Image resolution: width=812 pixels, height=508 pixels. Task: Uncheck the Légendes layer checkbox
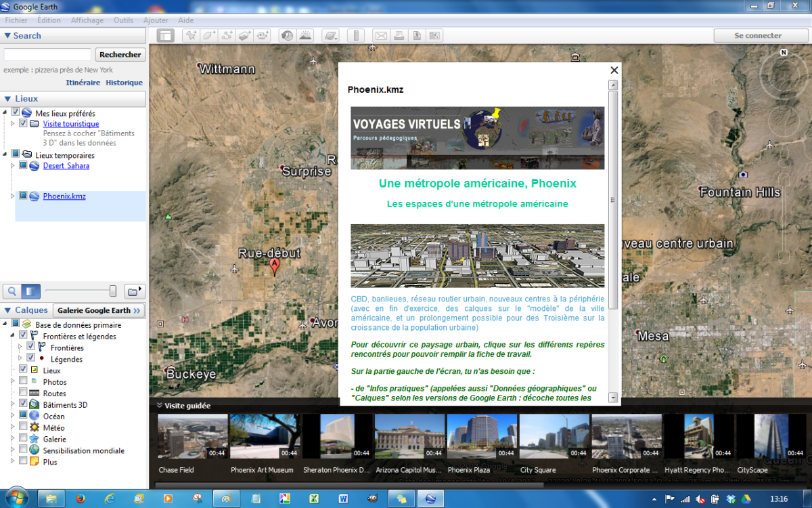point(30,358)
